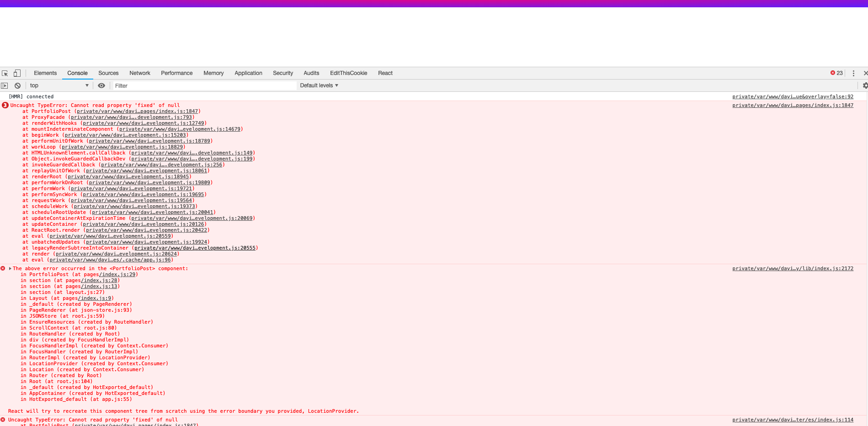Click the error count badge showing 23

tap(836, 72)
